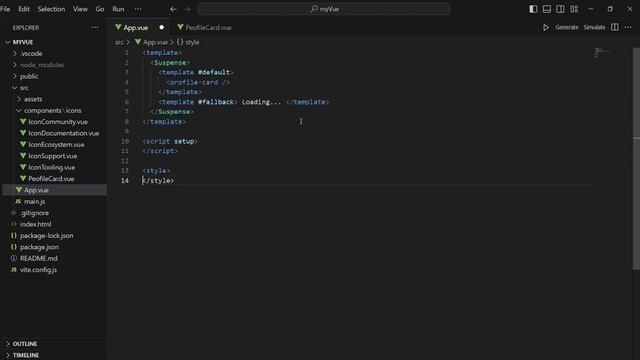Open main.js file
Screen dimensions: 640x360
(34, 201)
